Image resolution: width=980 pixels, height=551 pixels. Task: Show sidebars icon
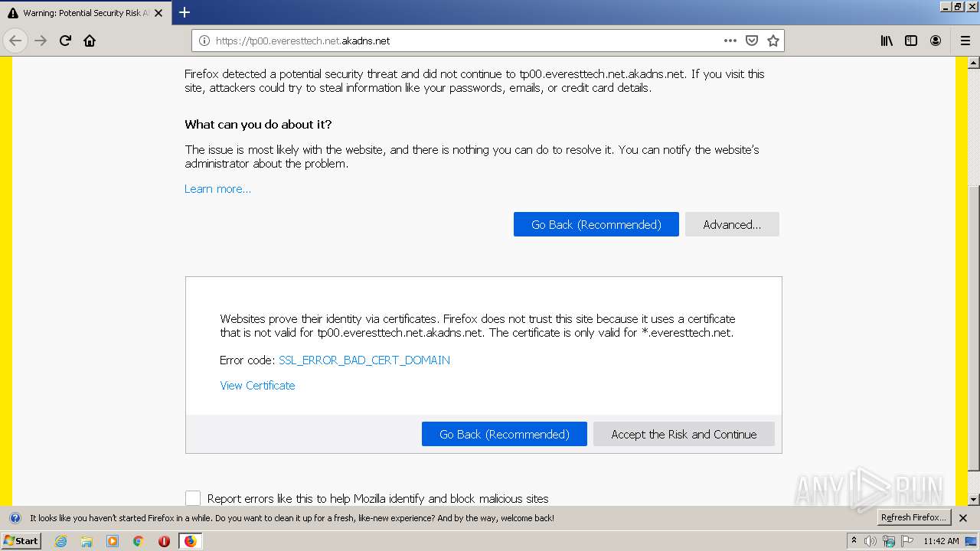click(x=911, y=41)
